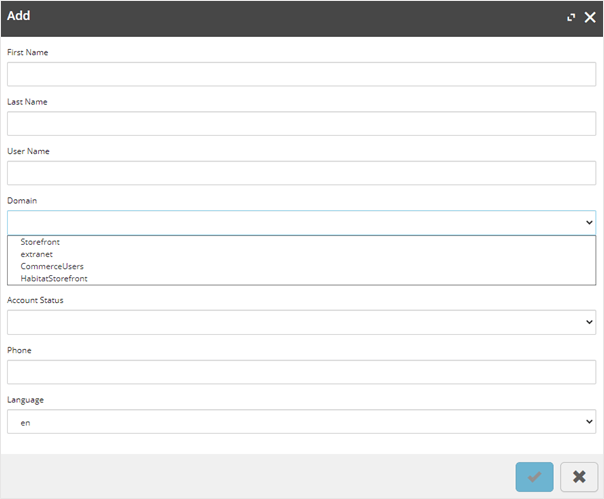Open the Language dropdown showing en
The image size is (604, 499).
(302, 422)
